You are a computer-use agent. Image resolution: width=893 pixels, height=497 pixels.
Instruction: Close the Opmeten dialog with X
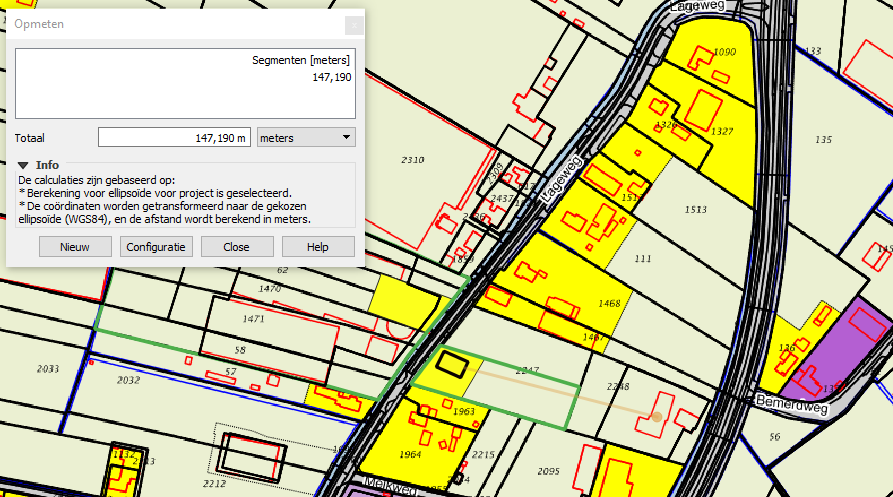point(354,25)
